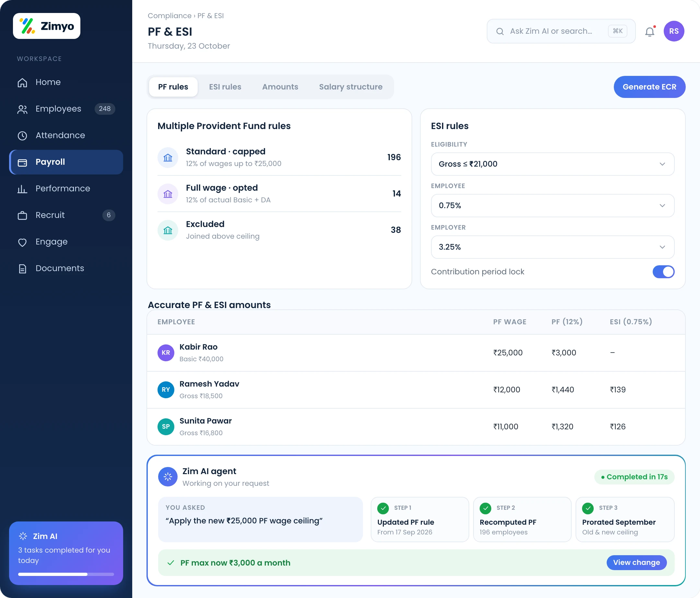The width and height of the screenshot is (700, 598).
Task: Click the Zim AI tasks progress bar
Action: point(66,574)
